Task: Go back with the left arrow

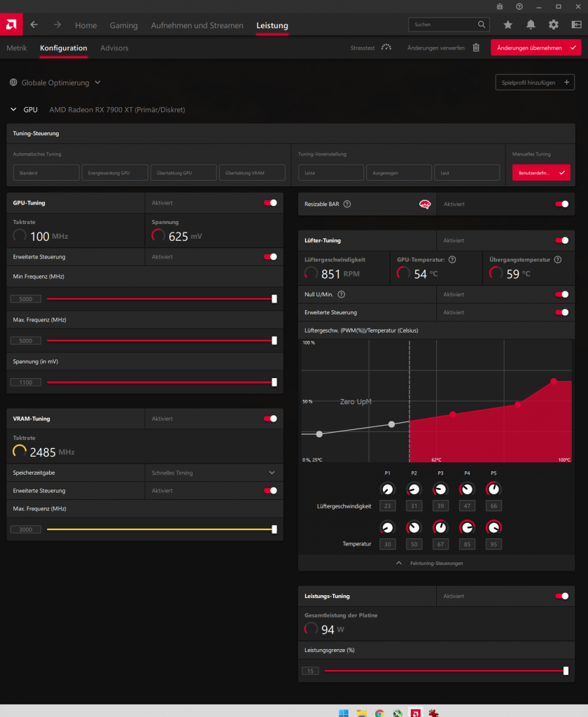Action: click(34, 25)
